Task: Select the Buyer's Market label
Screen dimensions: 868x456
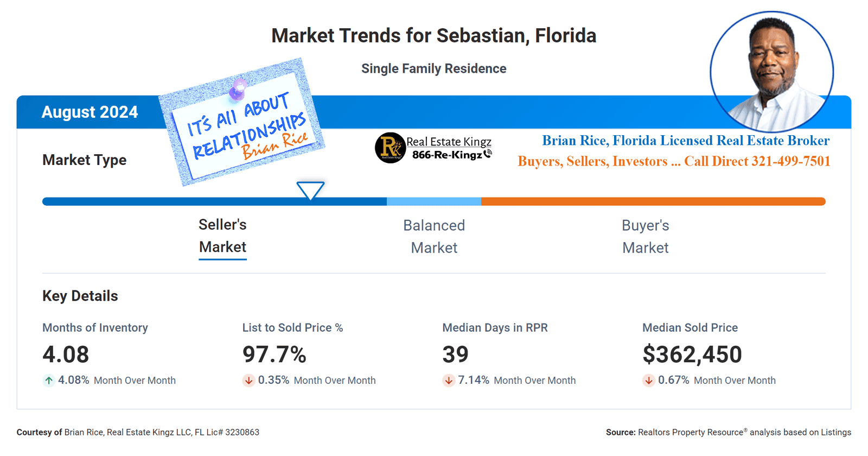Action: (645, 237)
